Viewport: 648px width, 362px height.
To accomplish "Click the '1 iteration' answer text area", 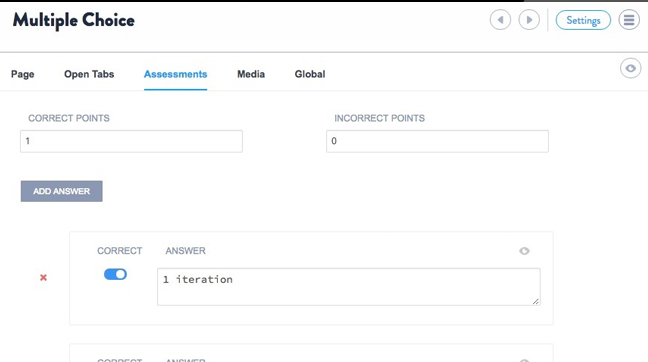I will click(x=349, y=287).
